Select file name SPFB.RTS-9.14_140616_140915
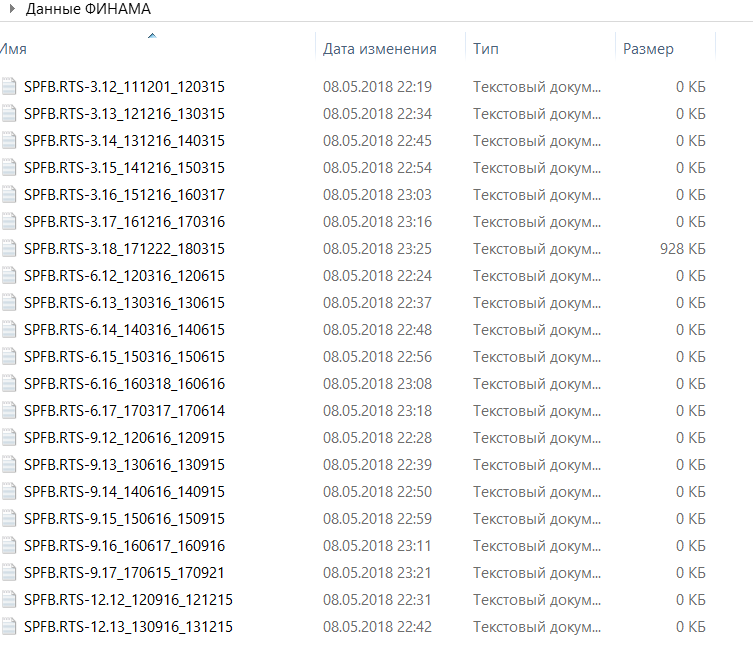 point(124,492)
